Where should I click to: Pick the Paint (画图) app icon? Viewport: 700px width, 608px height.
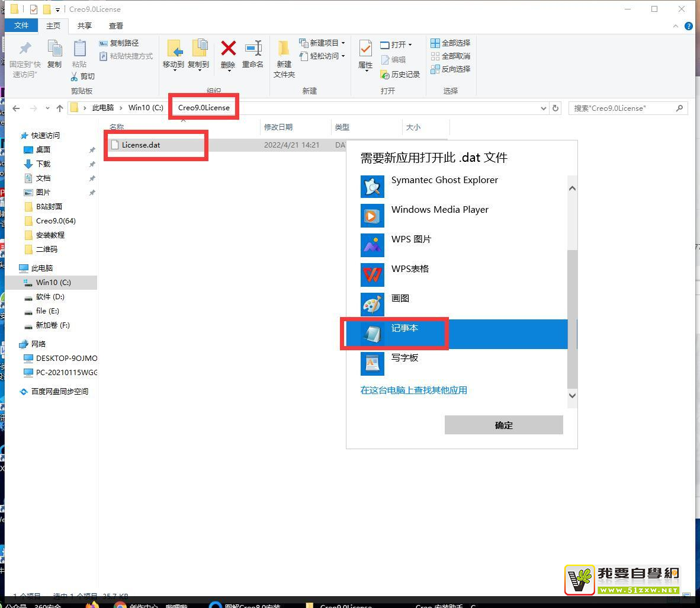pos(373,305)
